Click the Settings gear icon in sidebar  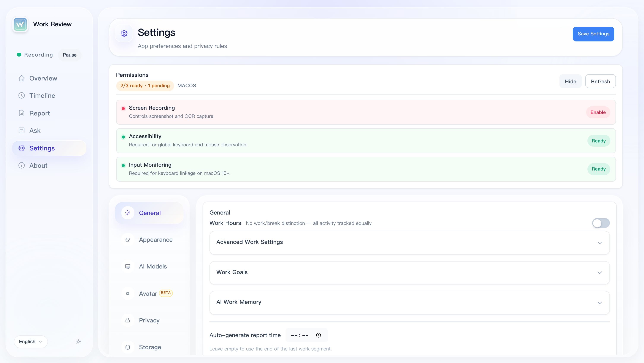[x=22, y=148]
